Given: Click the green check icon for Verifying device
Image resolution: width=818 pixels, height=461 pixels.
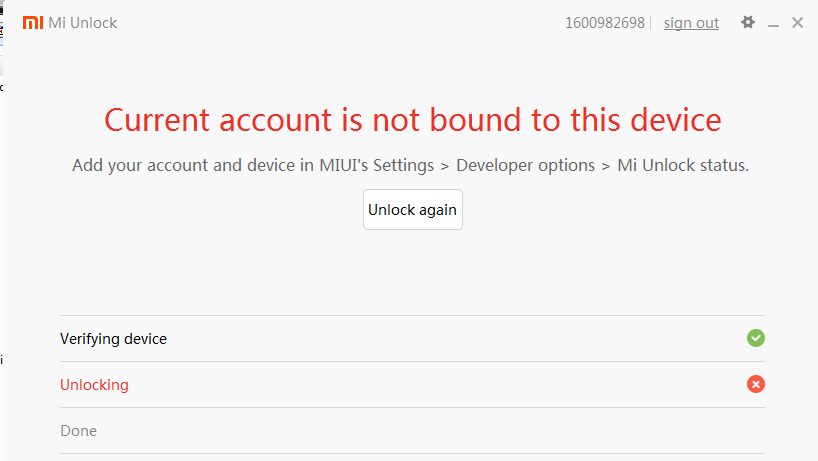Looking at the screenshot, I should [x=756, y=338].
